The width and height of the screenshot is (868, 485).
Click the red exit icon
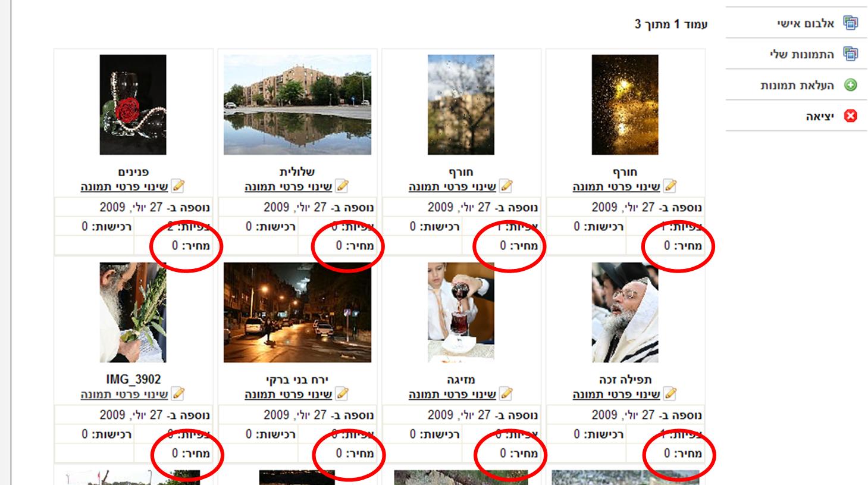coord(851,116)
